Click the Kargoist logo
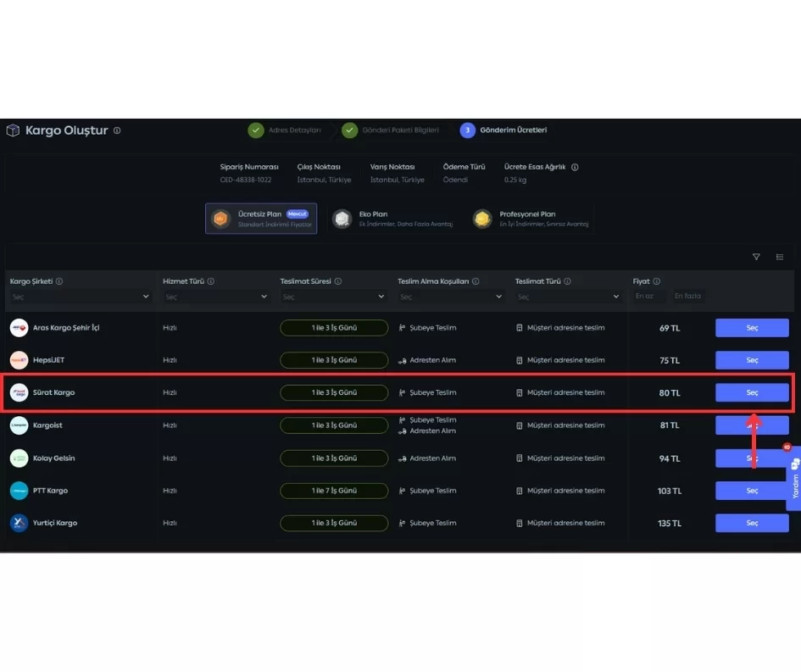 pyautogui.click(x=19, y=425)
